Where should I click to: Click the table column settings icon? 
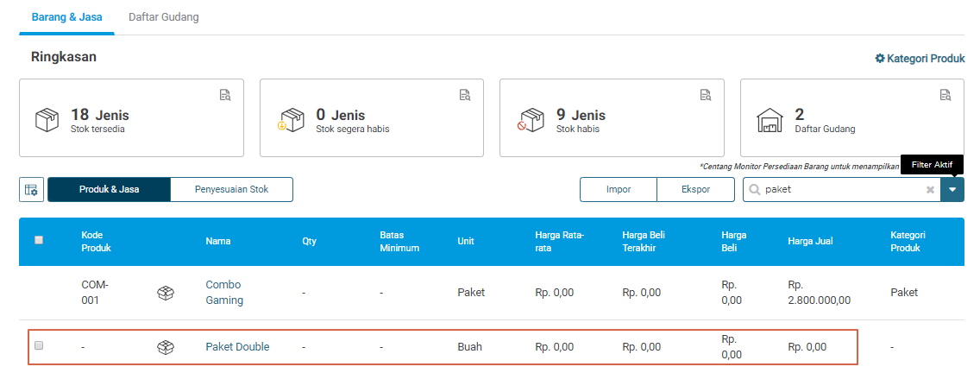31,190
